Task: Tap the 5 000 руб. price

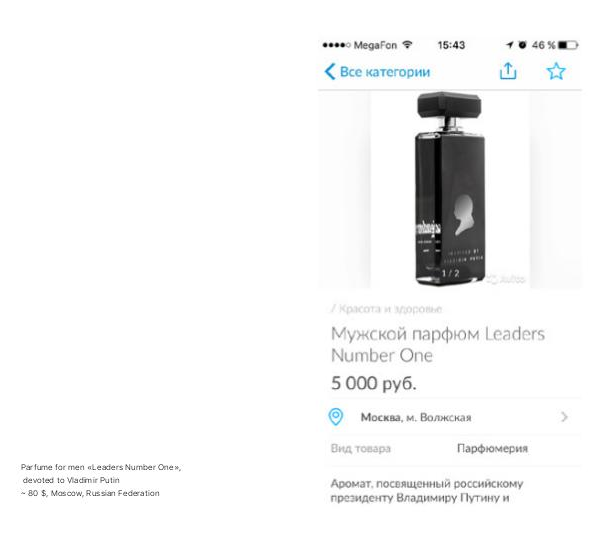Action: [x=373, y=383]
